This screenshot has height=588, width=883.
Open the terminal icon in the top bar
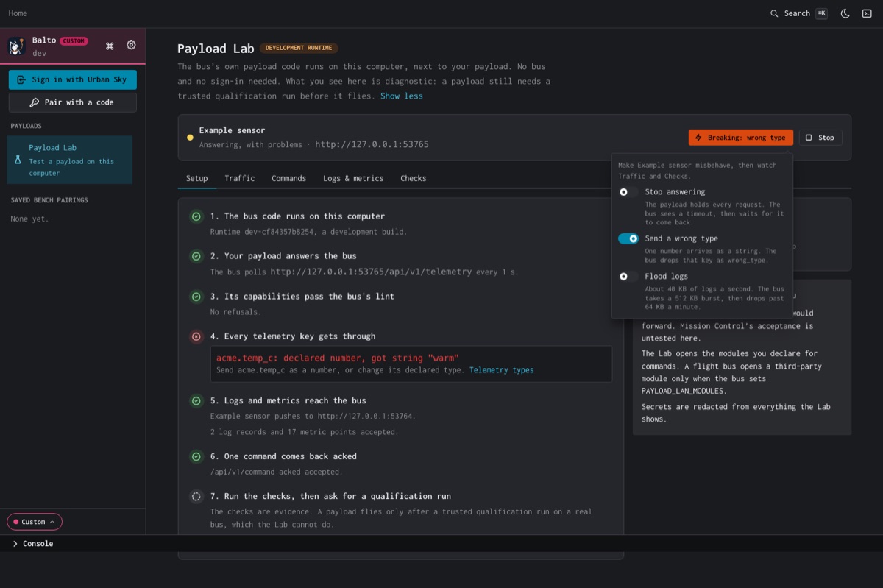(x=867, y=13)
